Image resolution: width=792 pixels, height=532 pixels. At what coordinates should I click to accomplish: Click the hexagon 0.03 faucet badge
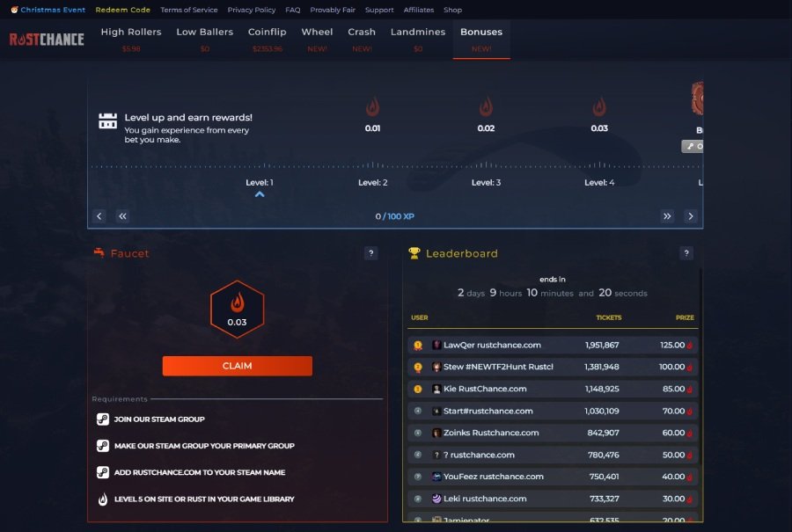[x=237, y=309]
